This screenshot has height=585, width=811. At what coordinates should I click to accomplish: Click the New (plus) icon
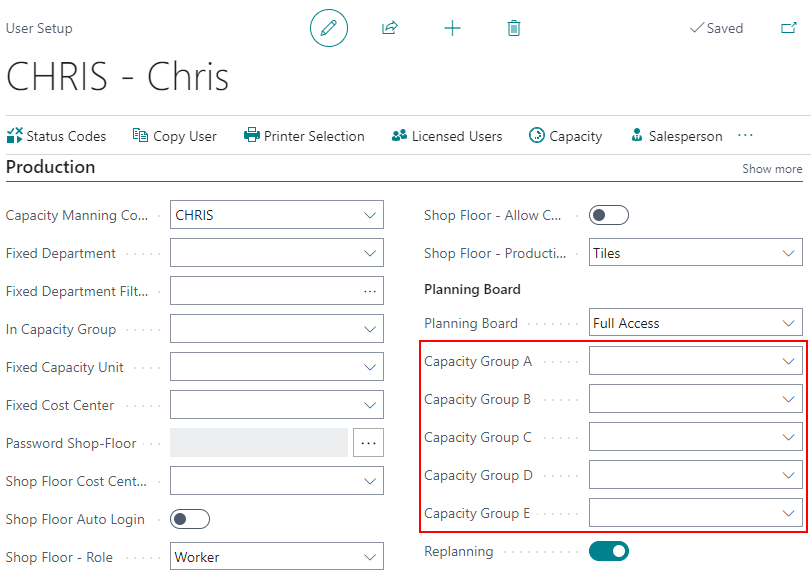coord(452,28)
